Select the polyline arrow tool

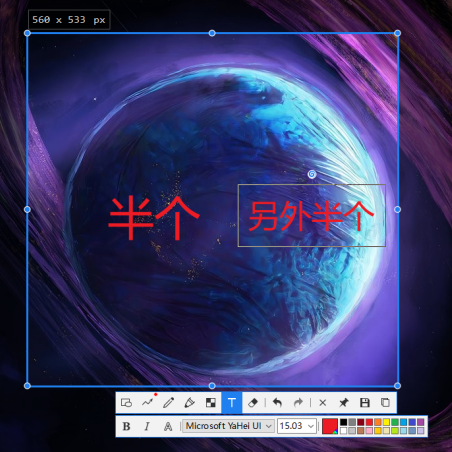[148, 403]
